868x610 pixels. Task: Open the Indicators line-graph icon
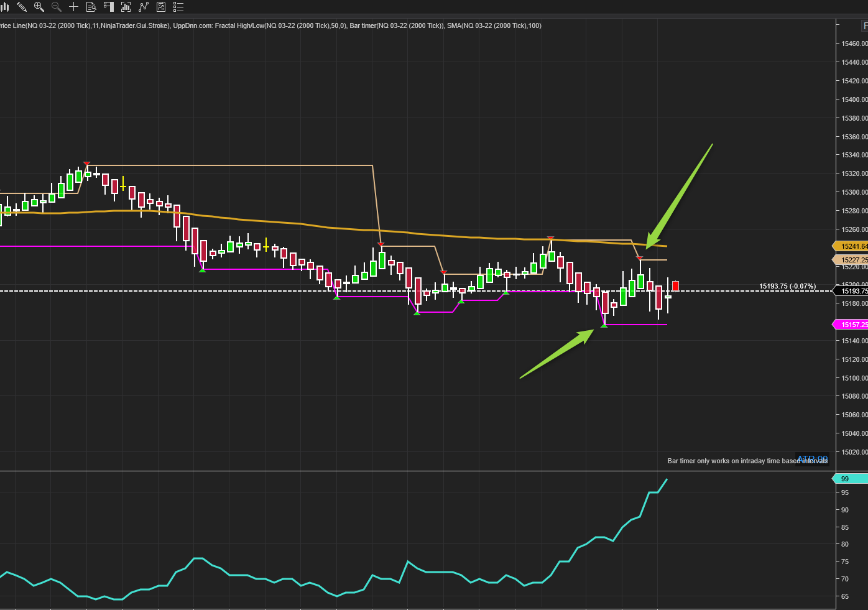(x=144, y=7)
